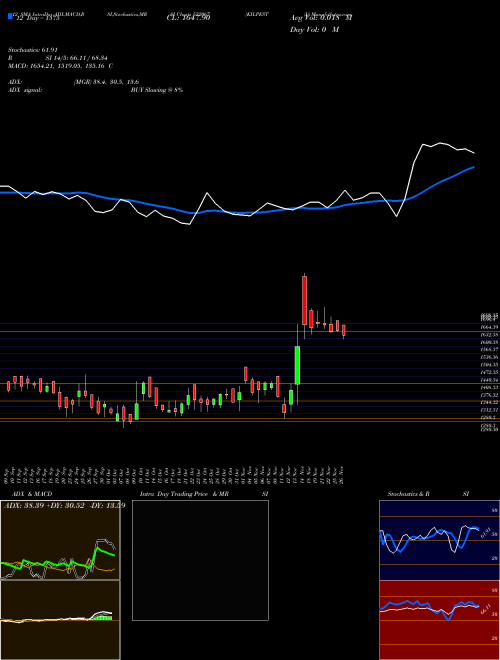
Task: Select the 'Stochastics: 61.91' readout
Action: pyautogui.click(x=32, y=50)
